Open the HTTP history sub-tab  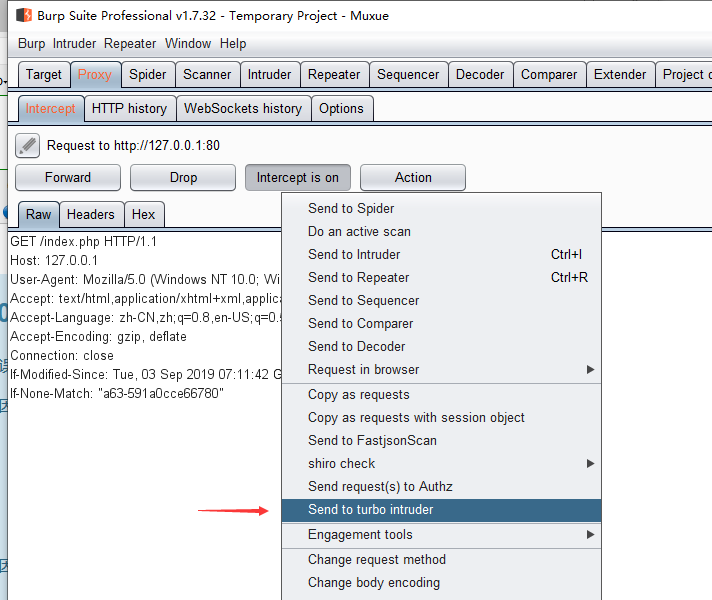(129, 109)
